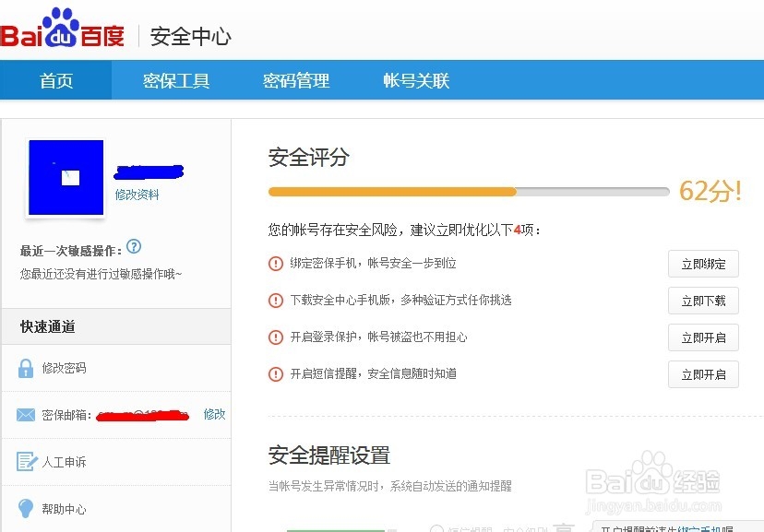Click the 人工申诉 form icon
Image resolution: width=764 pixels, height=532 pixels.
27,461
